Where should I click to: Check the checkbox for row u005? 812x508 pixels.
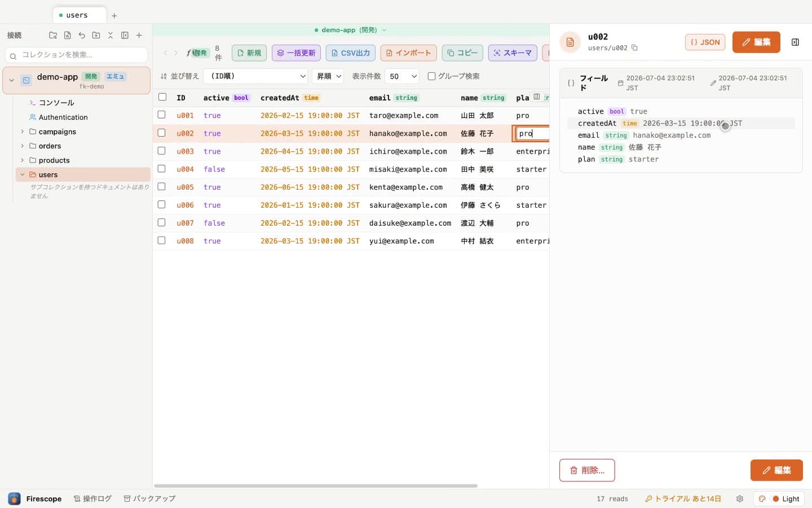161,186
